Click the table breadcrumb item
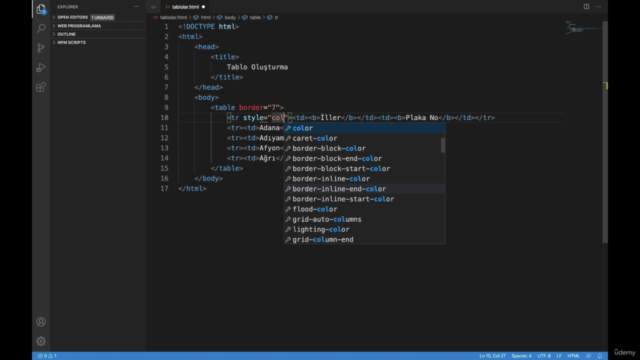Image resolution: width=640 pixels, height=360 pixels. click(255, 18)
